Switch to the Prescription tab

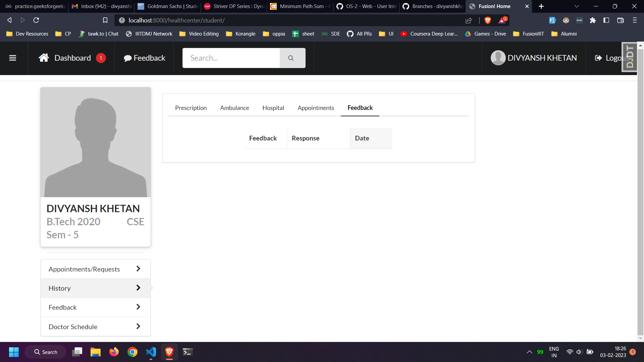coord(191,108)
